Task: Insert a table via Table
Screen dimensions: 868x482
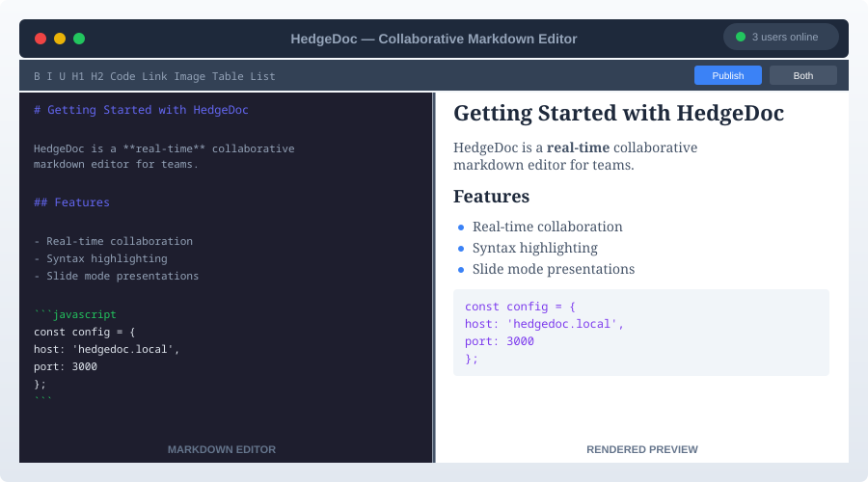Action: [228, 76]
